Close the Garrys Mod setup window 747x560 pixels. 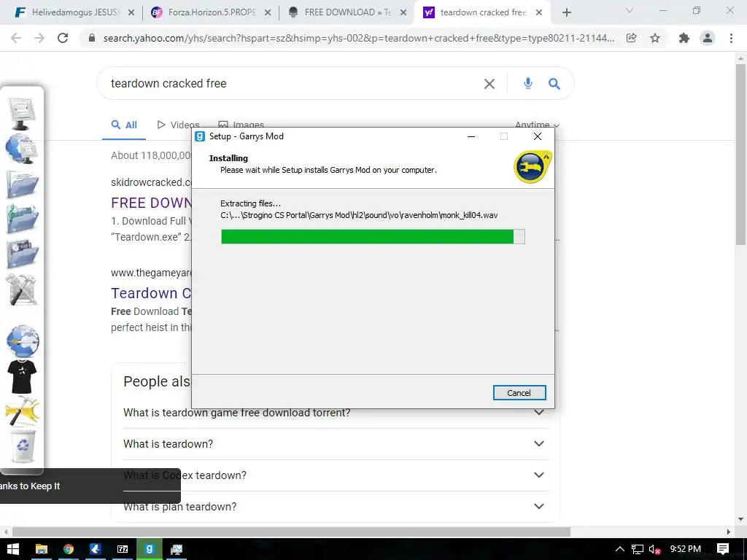click(x=538, y=136)
